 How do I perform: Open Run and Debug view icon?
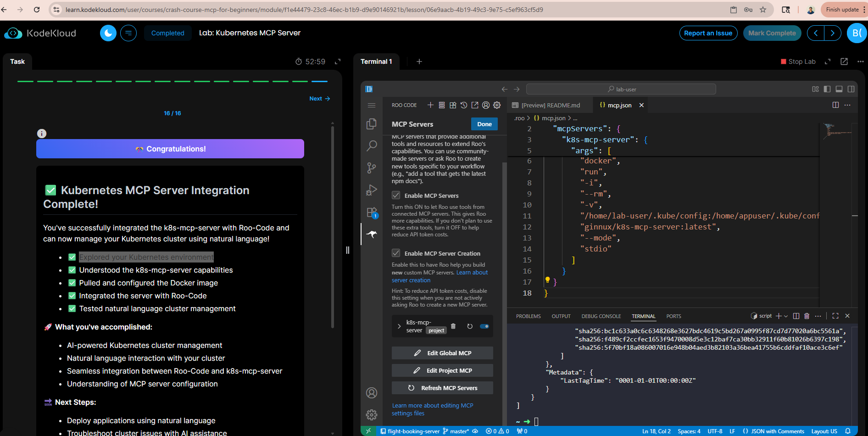(372, 190)
